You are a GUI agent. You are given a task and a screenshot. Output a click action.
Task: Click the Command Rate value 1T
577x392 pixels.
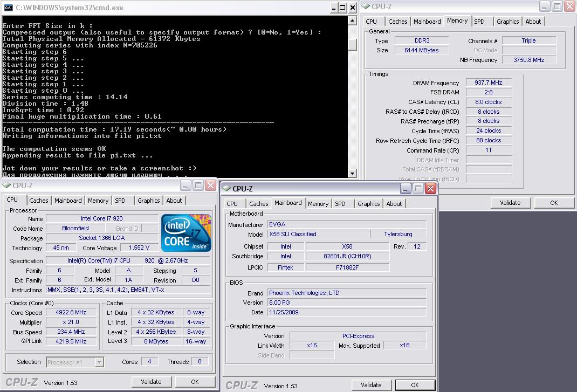coord(489,150)
